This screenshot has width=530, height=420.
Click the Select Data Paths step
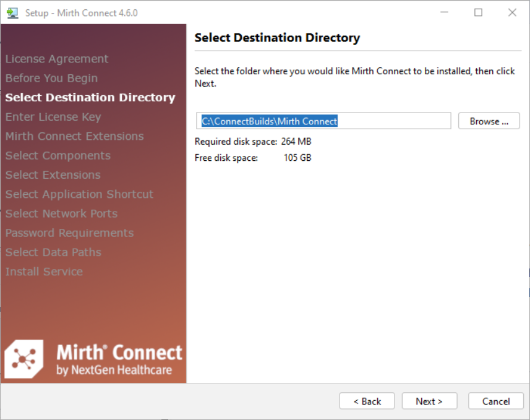tap(53, 252)
